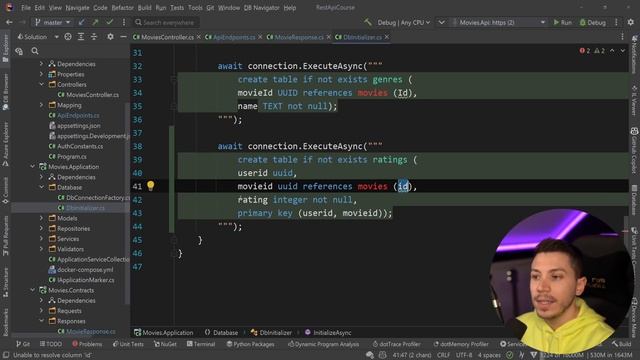
Task: Click the Git update project arrow
Action: (82, 22)
